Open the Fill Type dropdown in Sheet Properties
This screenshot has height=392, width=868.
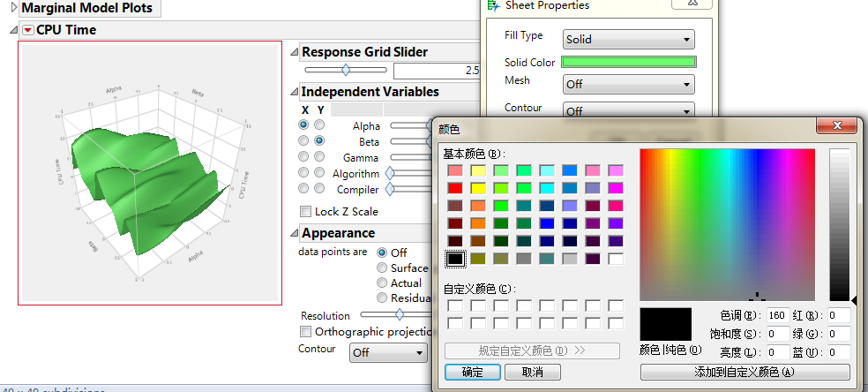(x=628, y=40)
